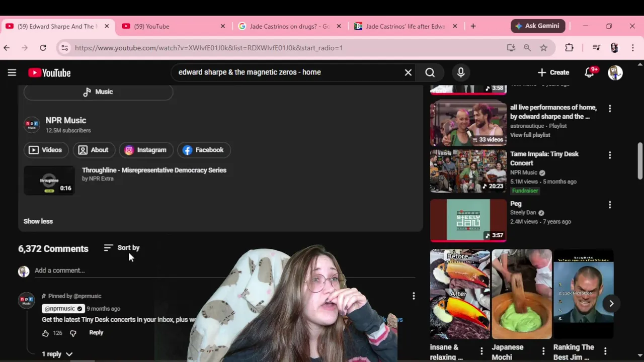
Task: Open Throughline Misrepresentative Democracy Series title
Action: tap(154, 170)
